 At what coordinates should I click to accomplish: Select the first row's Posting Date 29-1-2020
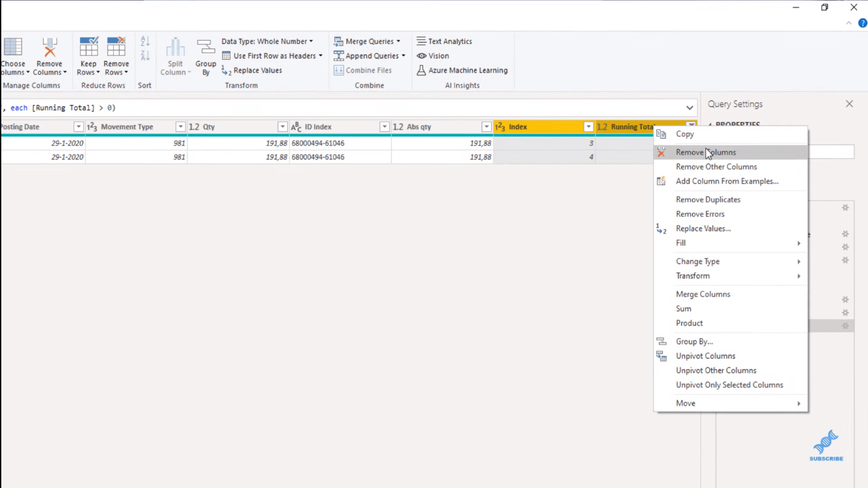43,144
